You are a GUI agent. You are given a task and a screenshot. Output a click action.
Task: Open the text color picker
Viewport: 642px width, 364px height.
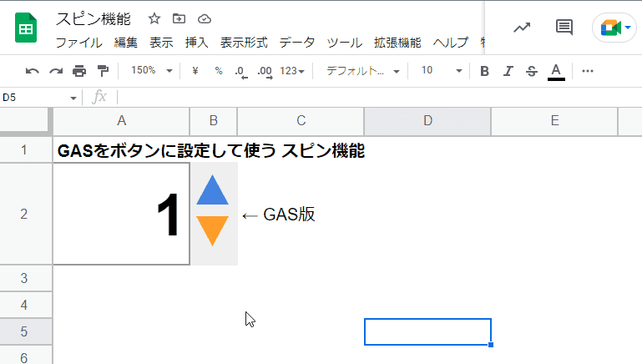556,72
